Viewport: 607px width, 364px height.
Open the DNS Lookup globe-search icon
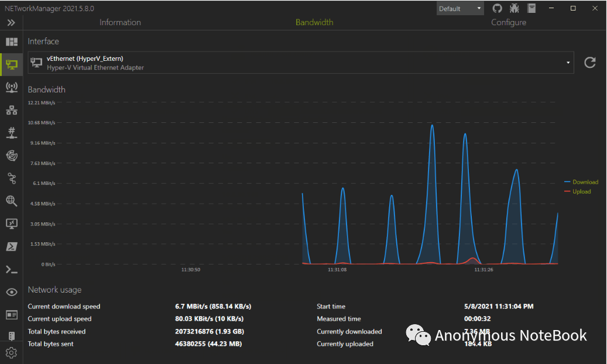tap(12, 201)
